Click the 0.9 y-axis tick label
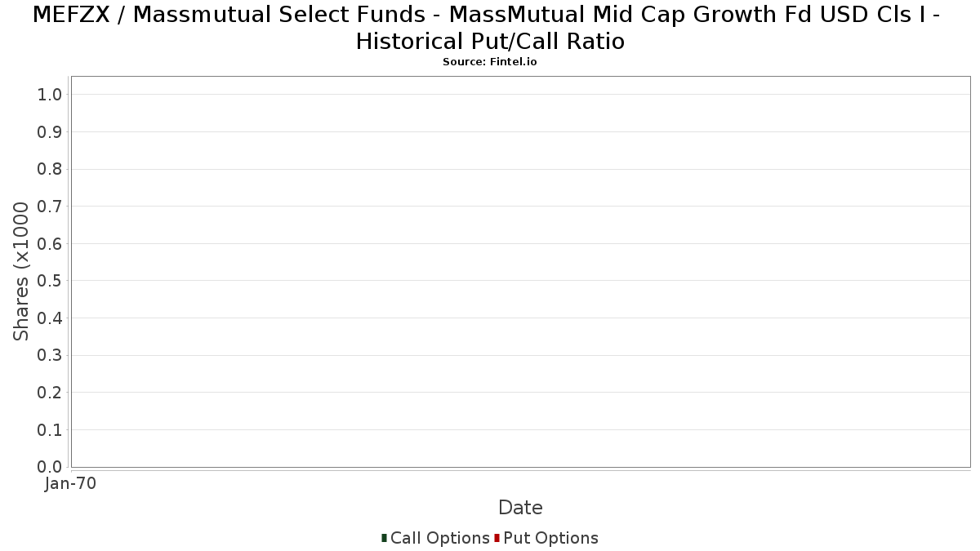Viewport: 980px width, 551px height. (x=50, y=132)
